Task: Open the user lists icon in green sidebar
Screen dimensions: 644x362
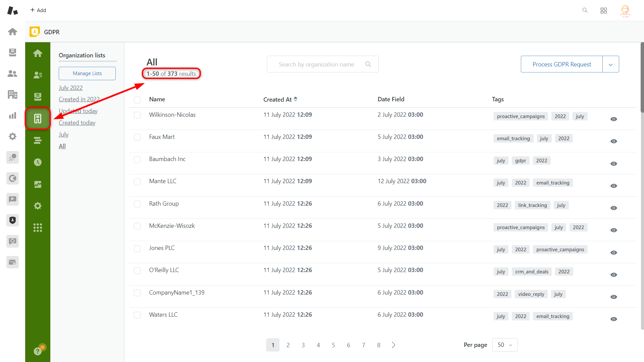Action: click(x=38, y=75)
